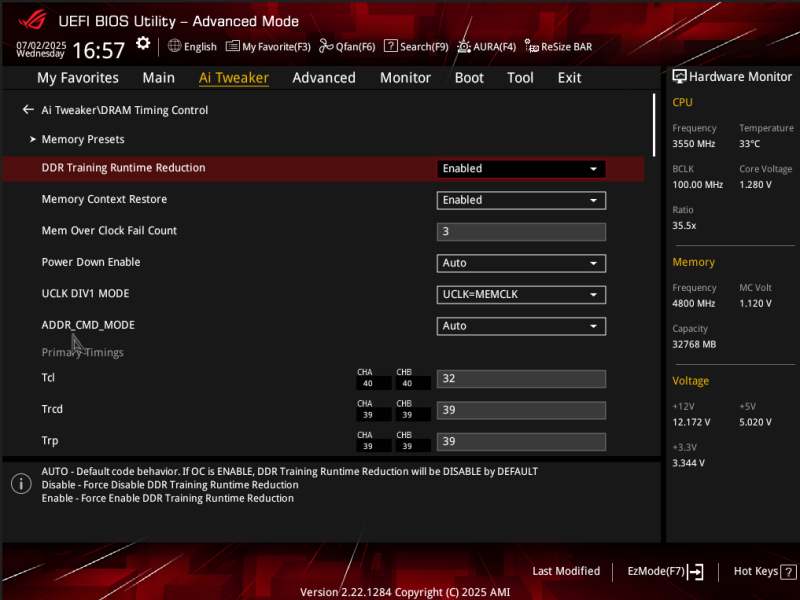The width and height of the screenshot is (800, 600).
Task: Open UCLK DIV1 MODE dropdown
Action: point(521,295)
